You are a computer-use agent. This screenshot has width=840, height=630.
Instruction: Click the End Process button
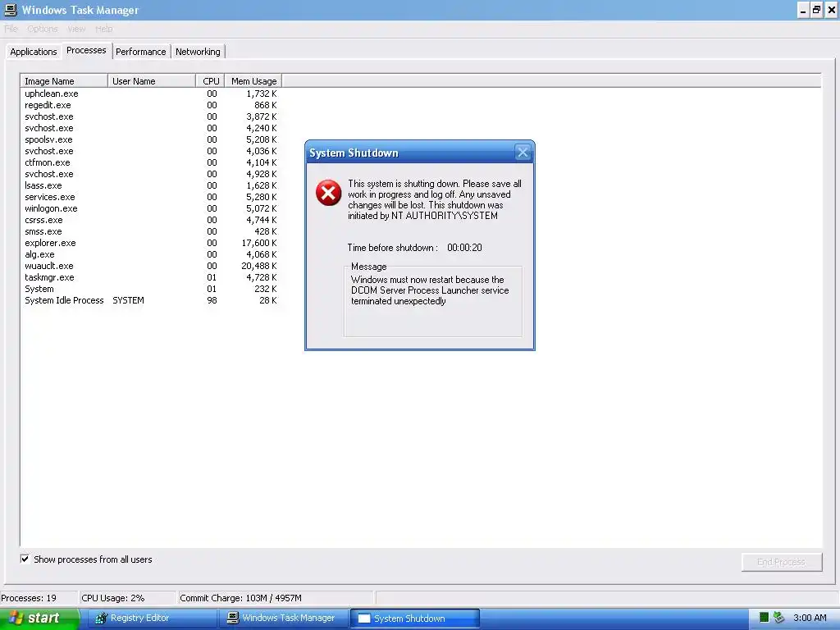tap(782, 562)
